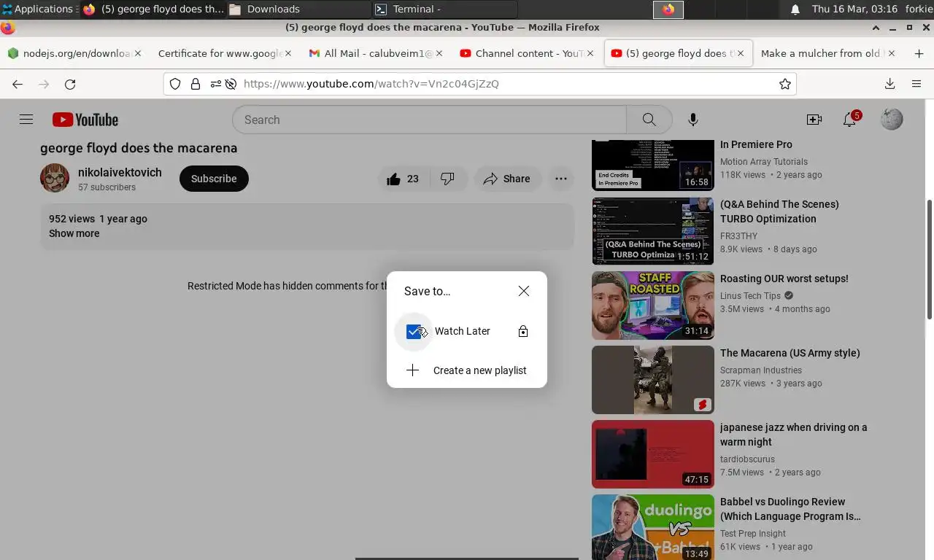Click the search magnifier button
This screenshot has height=560, width=934.
tap(649, 120)
